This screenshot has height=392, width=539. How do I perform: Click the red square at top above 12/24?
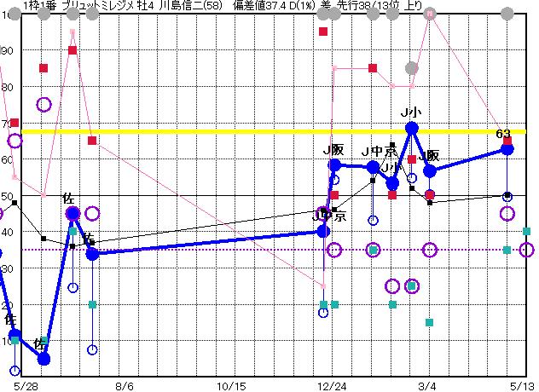323,32
